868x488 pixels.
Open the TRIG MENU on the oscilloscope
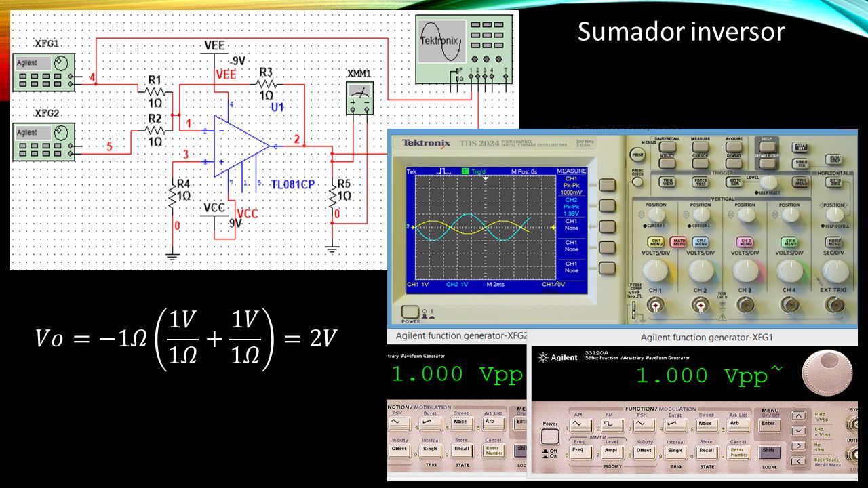click(x=800, y=182)
